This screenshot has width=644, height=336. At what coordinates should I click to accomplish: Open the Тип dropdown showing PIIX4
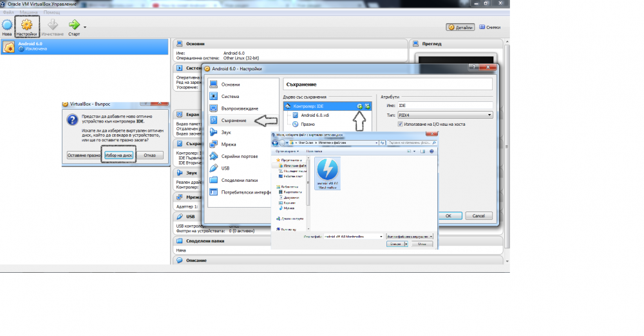(445, 115)
